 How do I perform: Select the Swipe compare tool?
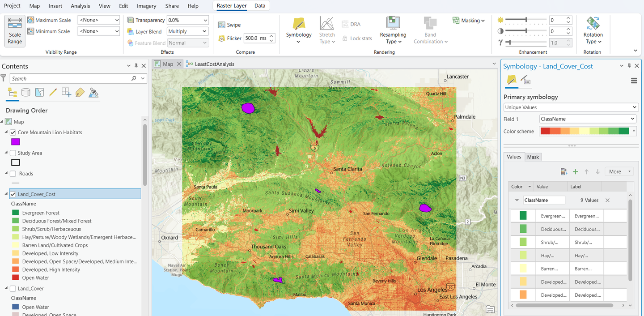tap(229, 25)
